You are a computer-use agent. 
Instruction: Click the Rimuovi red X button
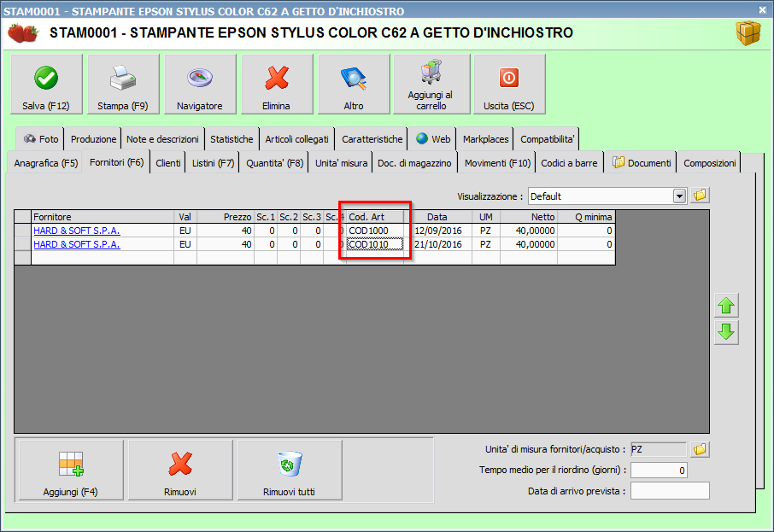click(180, 470)
